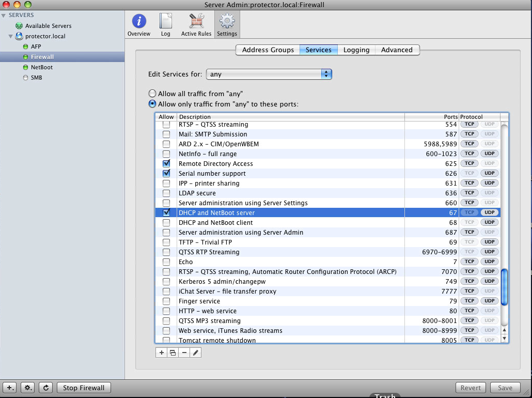Add a new service with plus button
Image resolution: width=532 pixels, height=398 pixels.
[x=162, y=353]
